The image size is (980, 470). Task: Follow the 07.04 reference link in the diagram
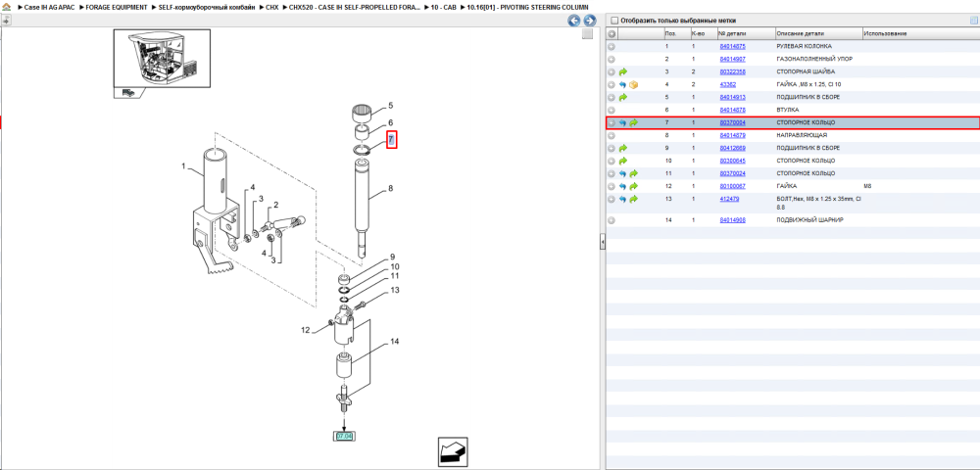pos(345,436)
